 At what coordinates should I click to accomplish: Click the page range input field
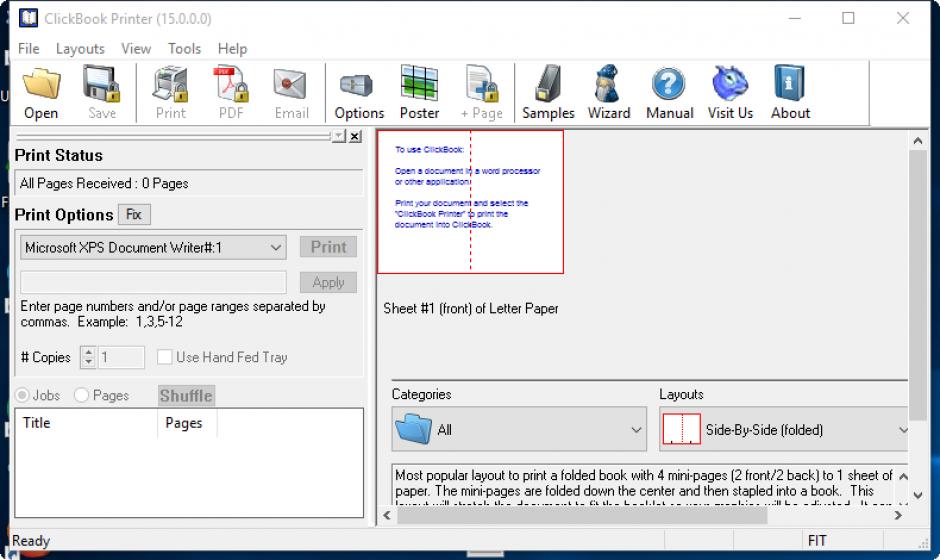click(x=153, y=282)
